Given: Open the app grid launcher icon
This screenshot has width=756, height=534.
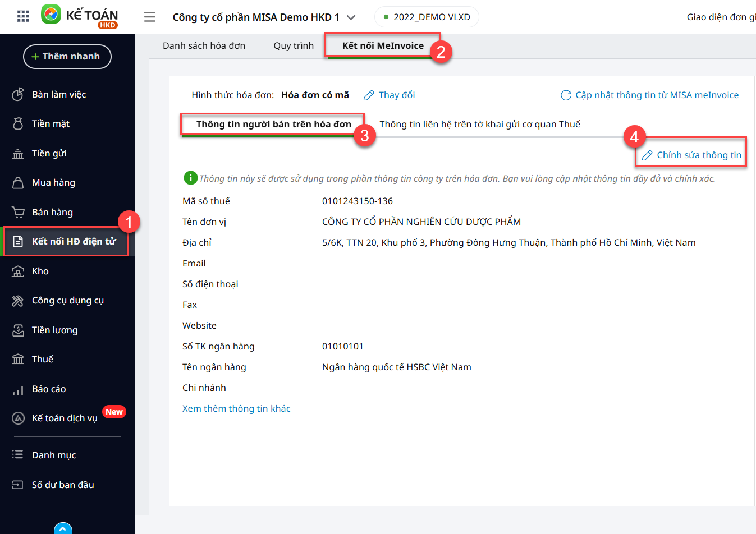Looking at the screenshot, I should click(x=23, y=16).
